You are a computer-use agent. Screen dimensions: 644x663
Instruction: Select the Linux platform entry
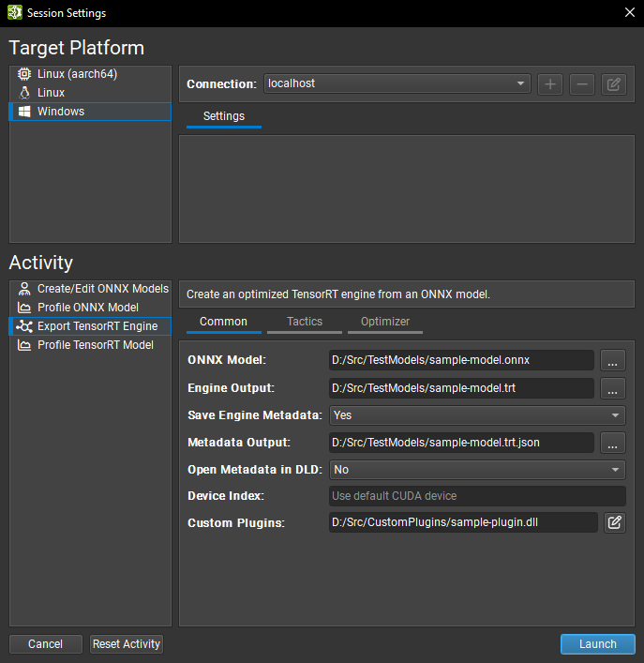[51, 93]
